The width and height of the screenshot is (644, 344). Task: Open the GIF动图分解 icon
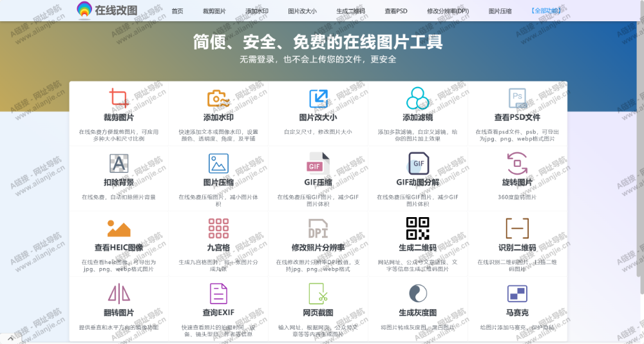point(418,163)
